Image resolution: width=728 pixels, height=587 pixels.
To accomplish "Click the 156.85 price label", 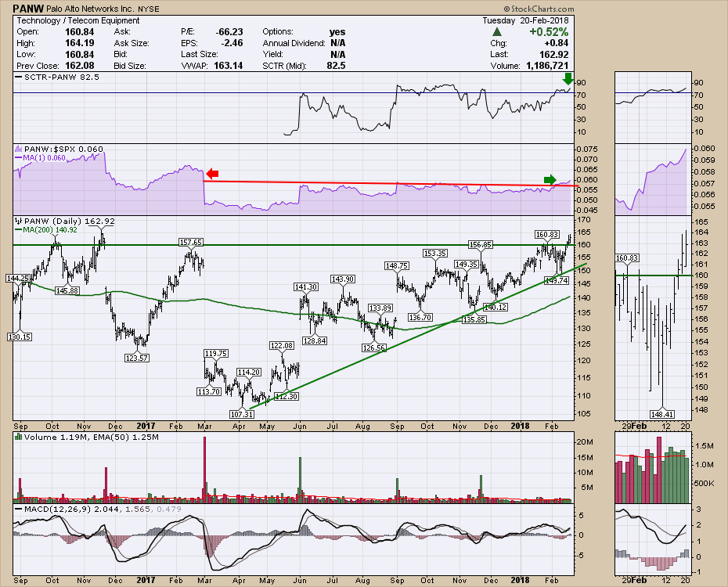I will pyautogui.click(x=480, y=244).
